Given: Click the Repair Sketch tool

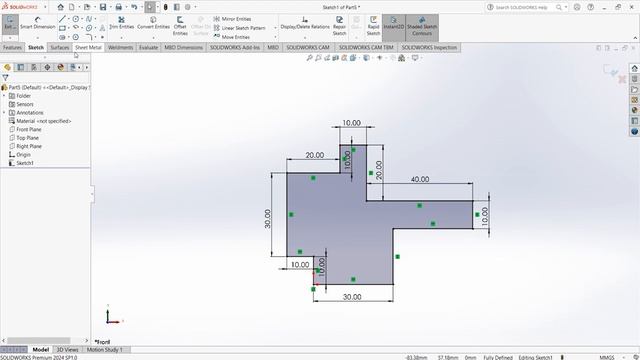Looking at the screenshot, I should pyautogui.click(x=339, y=26).
